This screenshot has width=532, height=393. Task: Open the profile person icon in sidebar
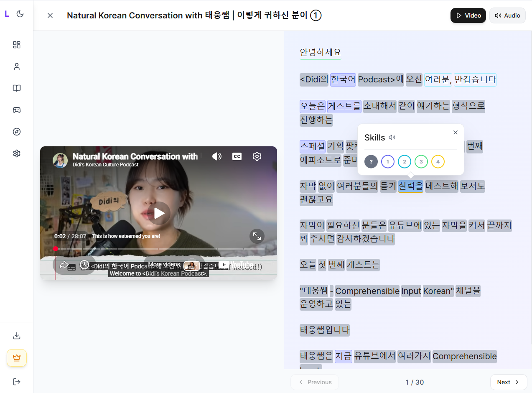[x=17, y=66]
